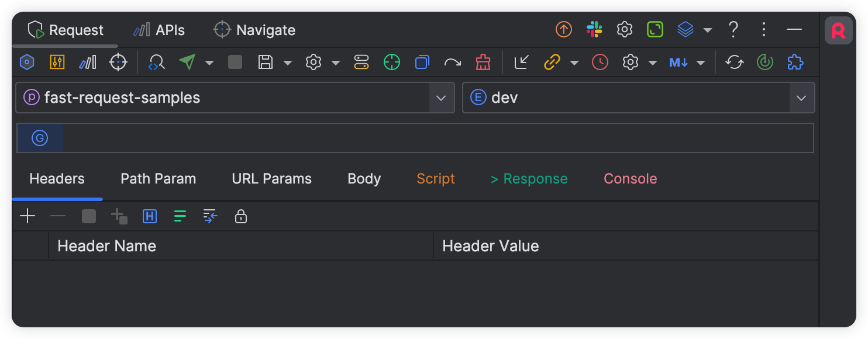The width and height of the screenshot is (868, 339).
Task: Click the green paper-plane send request icon
Action: (x=187, y=63)
